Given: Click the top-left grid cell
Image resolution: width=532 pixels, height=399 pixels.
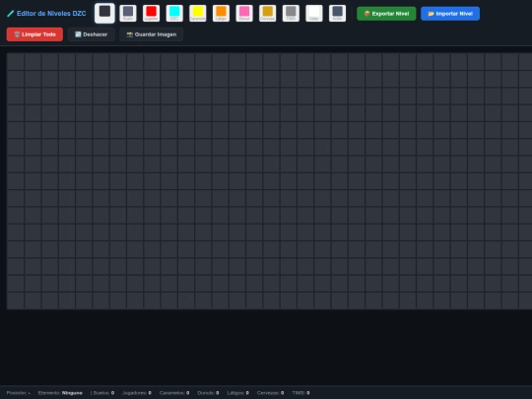Looking at the screenshot, I should pos(16,61).
